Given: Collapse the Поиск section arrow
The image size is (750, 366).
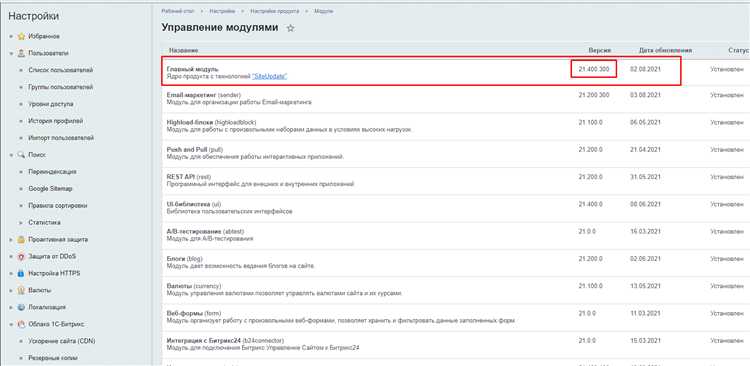Looking at the screenshot, I should [x=11, y=155].
